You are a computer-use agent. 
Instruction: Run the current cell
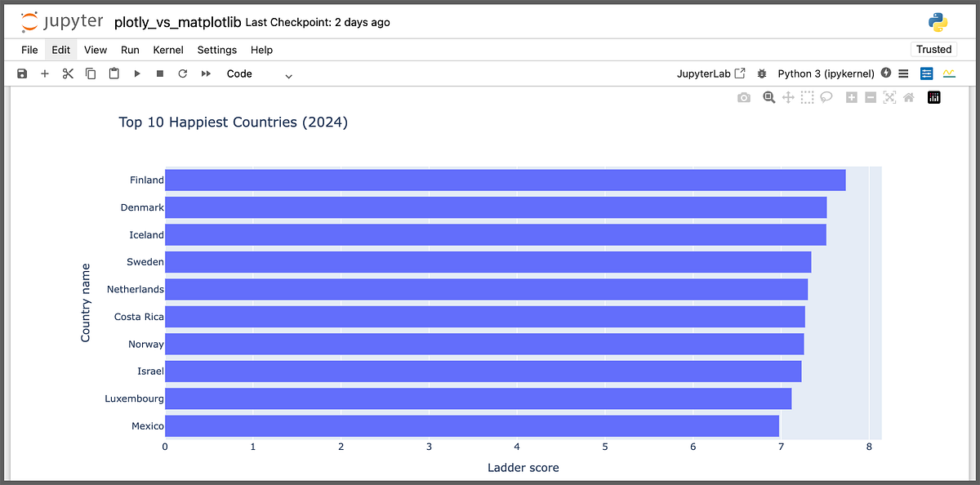[x=137, y=73]
